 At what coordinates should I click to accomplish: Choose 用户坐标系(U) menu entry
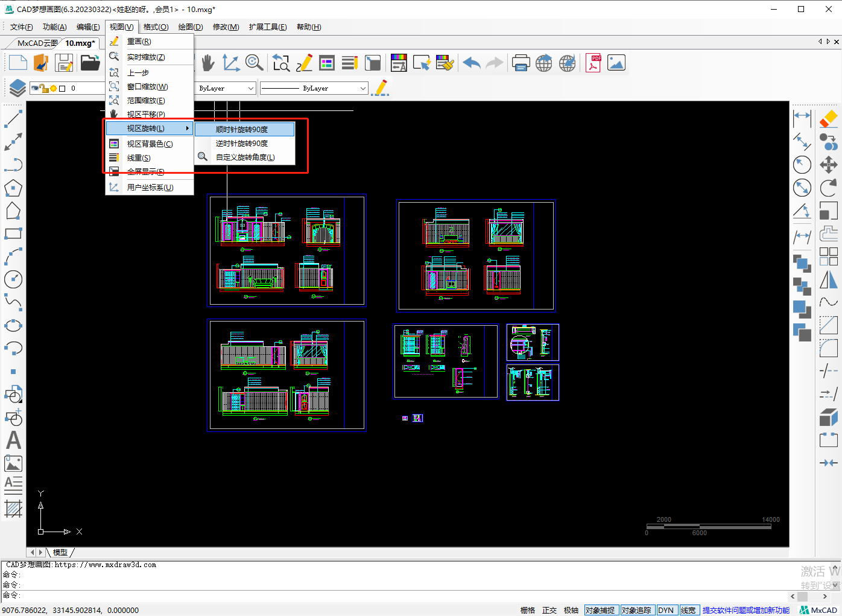tap(149, 187)
